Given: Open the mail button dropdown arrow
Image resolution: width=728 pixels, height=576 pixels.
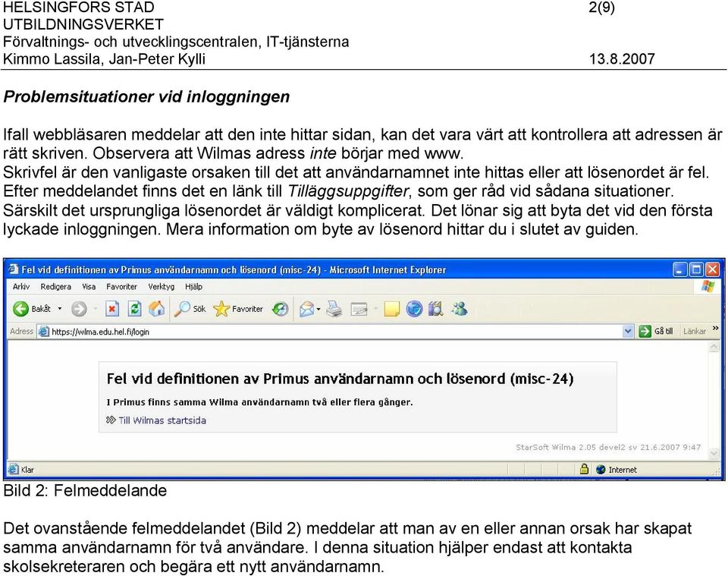Looking at the screenshot, I should pos(318,309).
